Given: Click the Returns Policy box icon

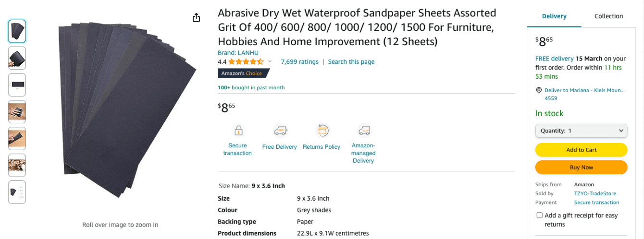Looking at the screenshot, I should (x=322, y=131).
